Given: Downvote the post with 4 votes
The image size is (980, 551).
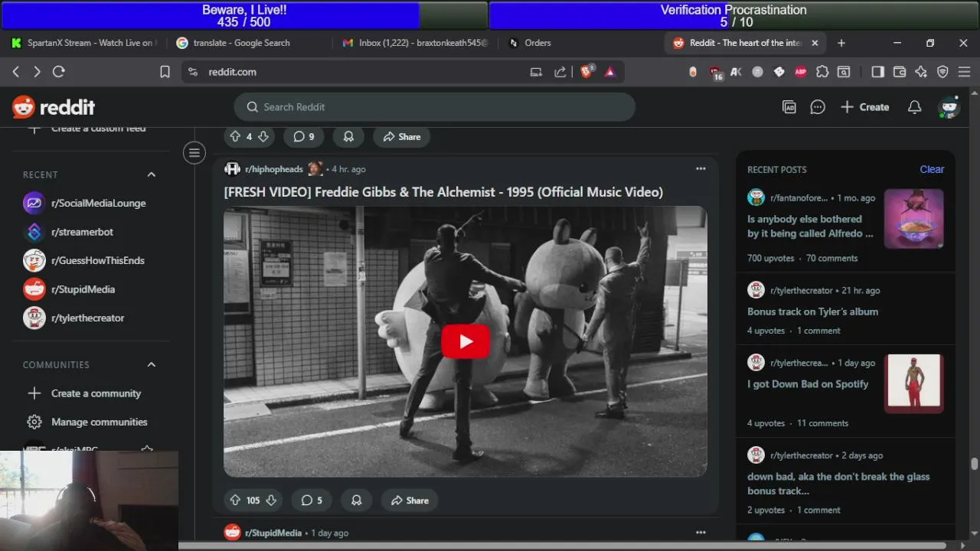Looking at the screenshot, I should 263,137.
